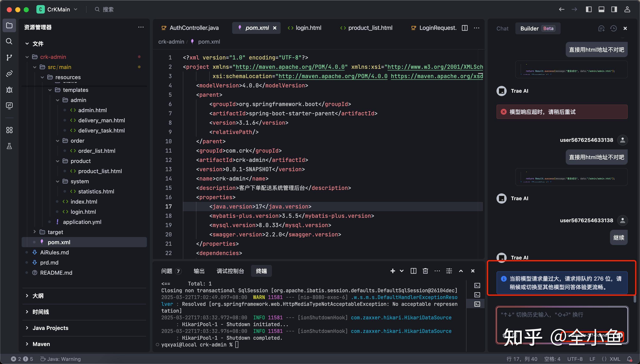Open the new terminal dropdown chevron
640x364 pixels.
tap(402, 271)
